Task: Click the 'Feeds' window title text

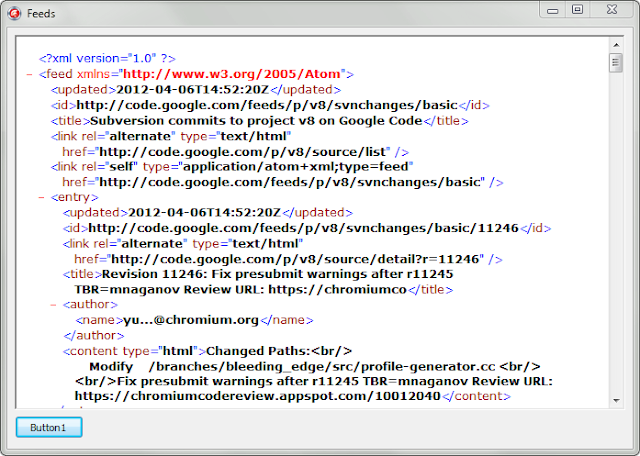Action: click(x=41, y=13)
